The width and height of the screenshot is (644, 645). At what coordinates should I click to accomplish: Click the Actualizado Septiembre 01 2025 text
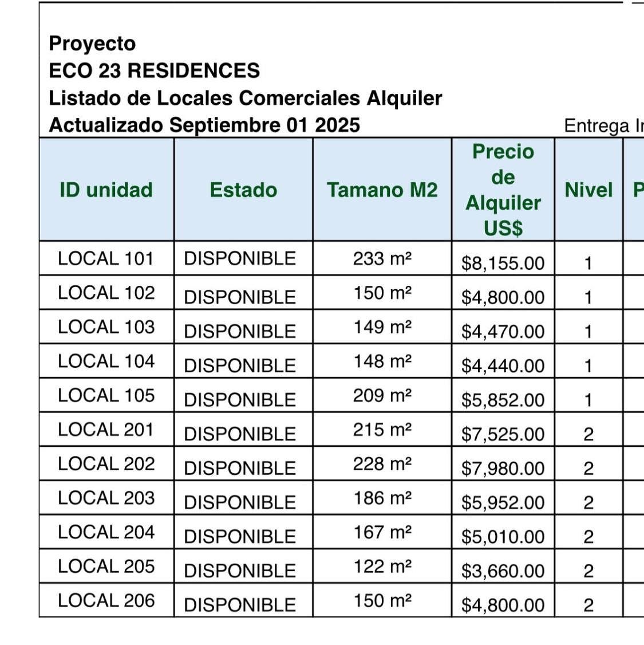tap(204, 125)
